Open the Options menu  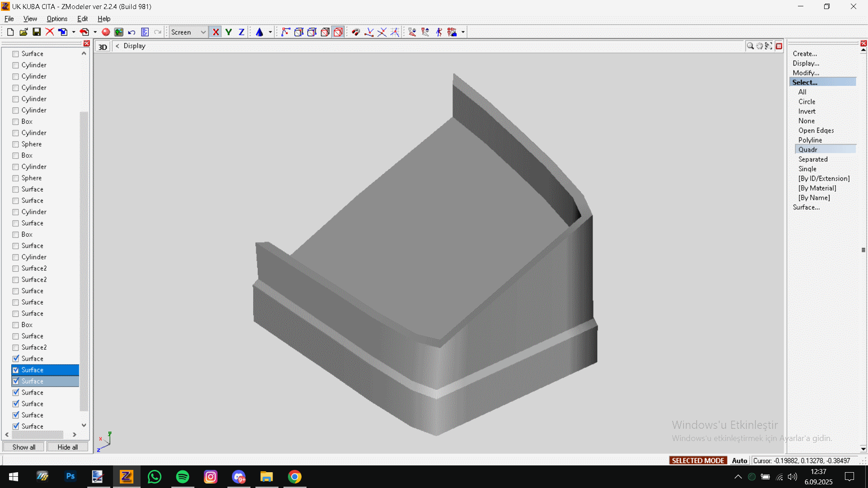(57, 19)
